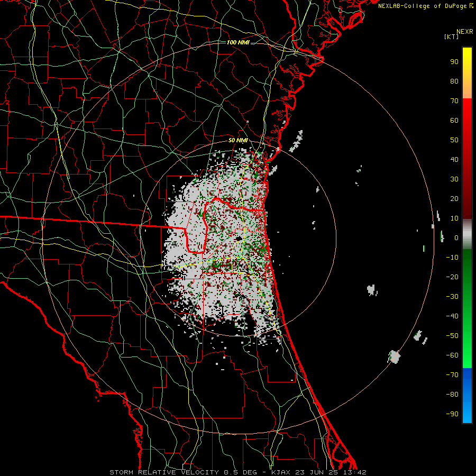Screen dimensions: 476x476
Task: Click the 80 value on the velocity scale
Action: pyautogui.click(x=454, y=81)
